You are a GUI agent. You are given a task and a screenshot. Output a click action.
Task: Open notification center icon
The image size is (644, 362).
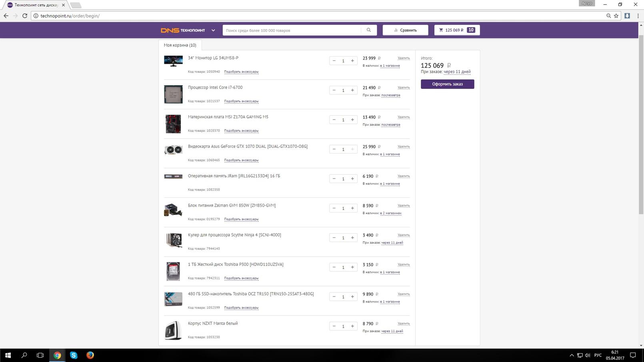(633, 355)
